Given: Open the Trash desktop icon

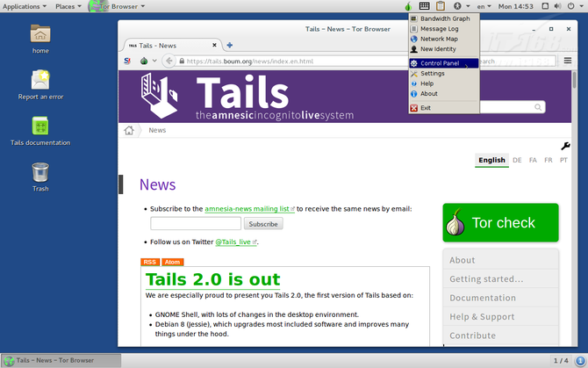Looking at the screenshot, I should [x=40, y=172].
